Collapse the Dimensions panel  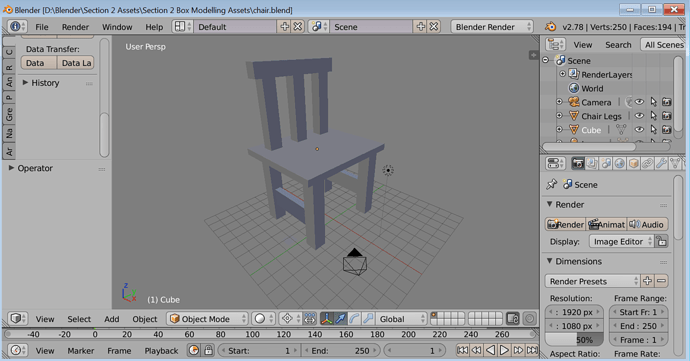pyautogui.click(x=550, y=261)
